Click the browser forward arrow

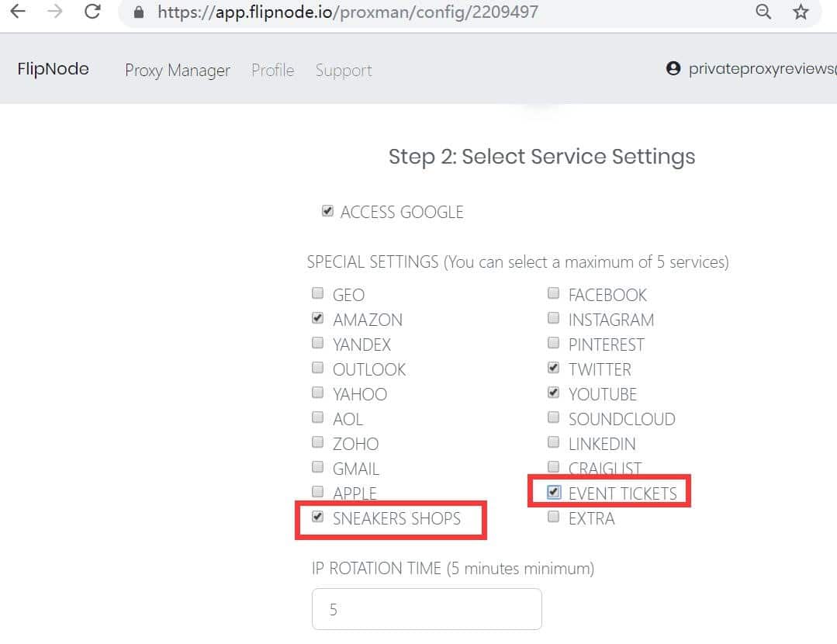pyautogui.click(x=55, y=11)
